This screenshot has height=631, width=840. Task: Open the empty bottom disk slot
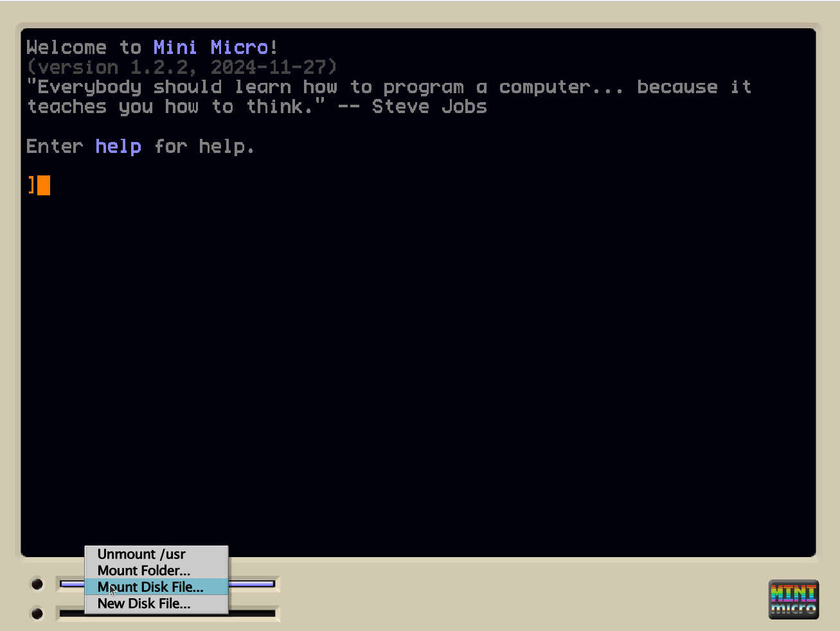tap(167, 614)
